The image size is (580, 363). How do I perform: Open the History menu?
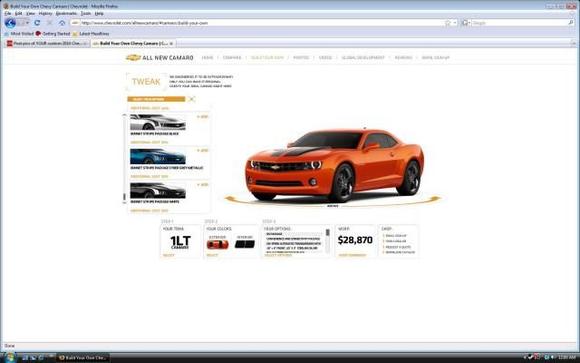[x=45, y=13]
